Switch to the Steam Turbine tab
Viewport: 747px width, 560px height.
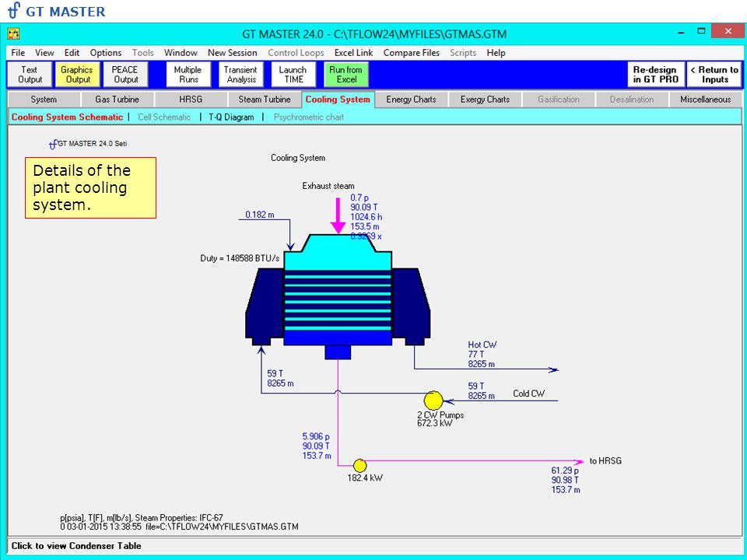tap(265, 100)
